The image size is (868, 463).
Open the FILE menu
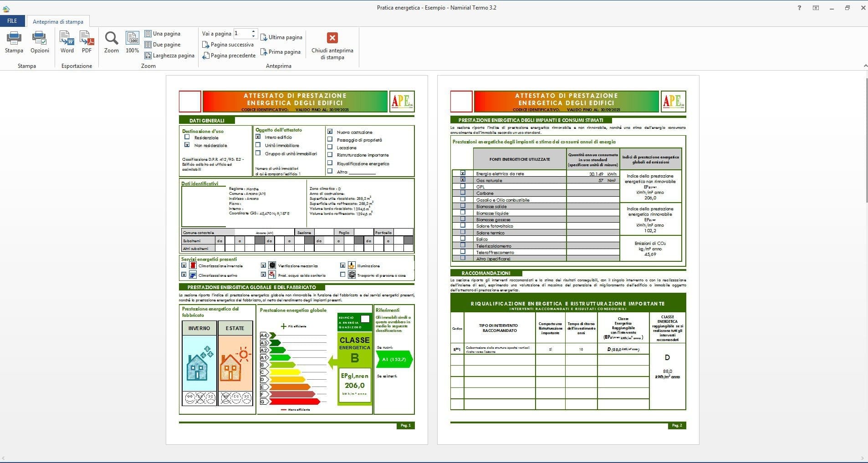click(12, 21)
